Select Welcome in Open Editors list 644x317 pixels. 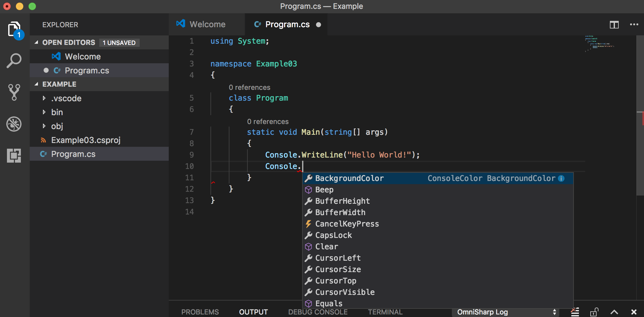pos(99,57)
